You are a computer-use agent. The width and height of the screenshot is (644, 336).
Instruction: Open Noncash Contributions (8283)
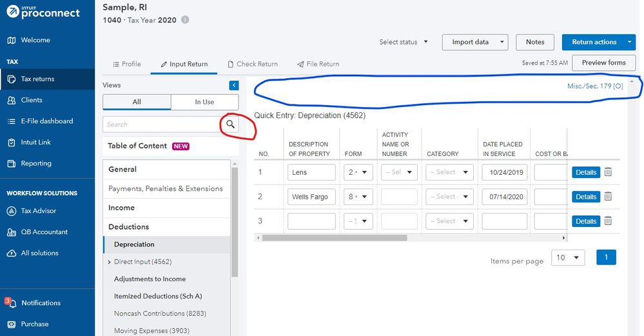[160, 313]
